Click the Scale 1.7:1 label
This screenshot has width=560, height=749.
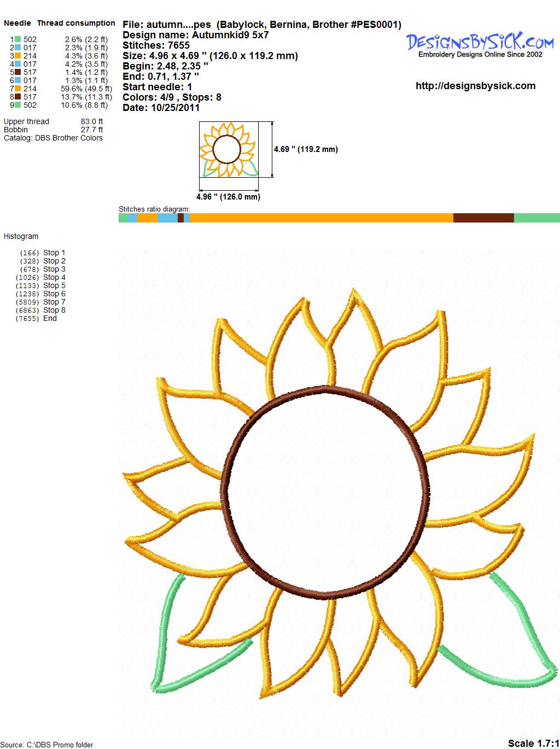pos(533,743)
